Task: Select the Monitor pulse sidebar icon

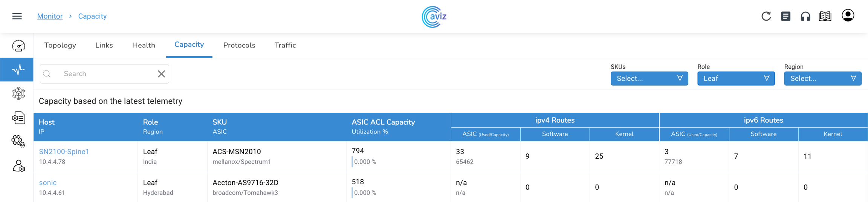Action: [x=17, y=69]
